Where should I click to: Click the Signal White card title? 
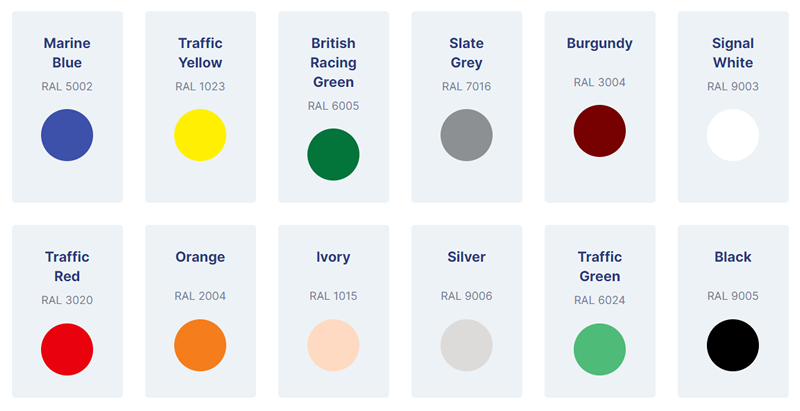733,53
